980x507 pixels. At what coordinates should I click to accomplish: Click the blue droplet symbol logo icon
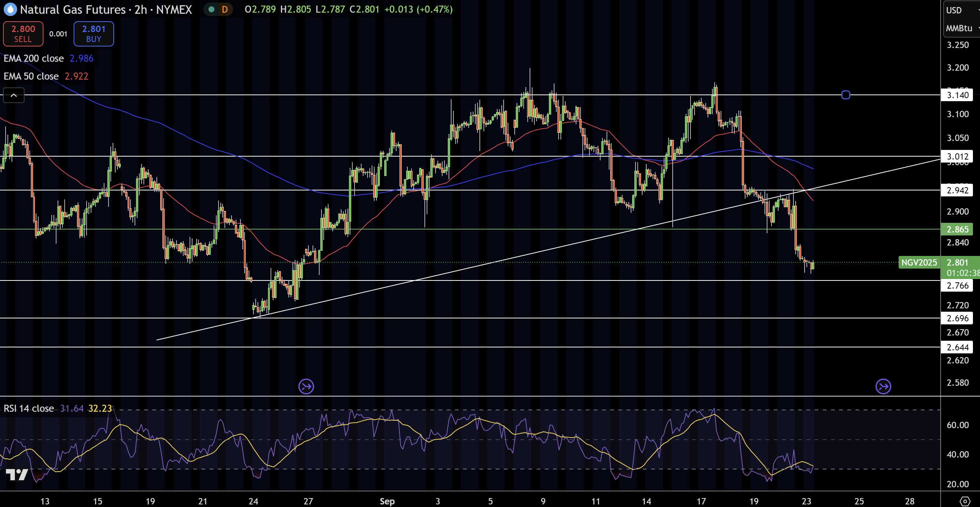(10, 9)
